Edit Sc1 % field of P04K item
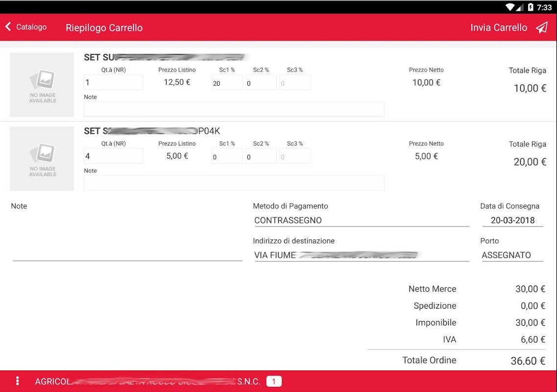The height and width of the screenshot is (392, 557). coord(227,156)
